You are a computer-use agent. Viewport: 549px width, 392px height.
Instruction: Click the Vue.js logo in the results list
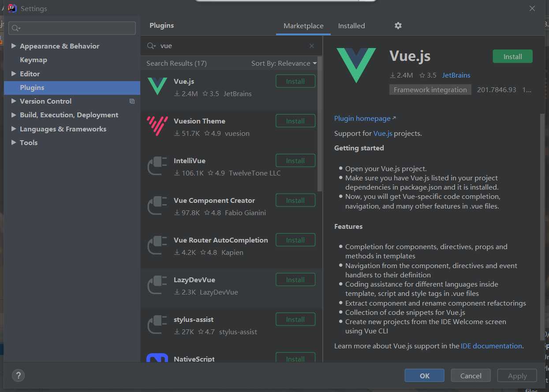[x=157, y=86]
